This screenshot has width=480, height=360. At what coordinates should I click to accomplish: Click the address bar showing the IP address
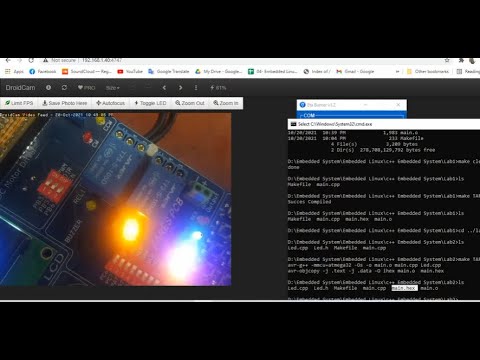tap(102, 61)
